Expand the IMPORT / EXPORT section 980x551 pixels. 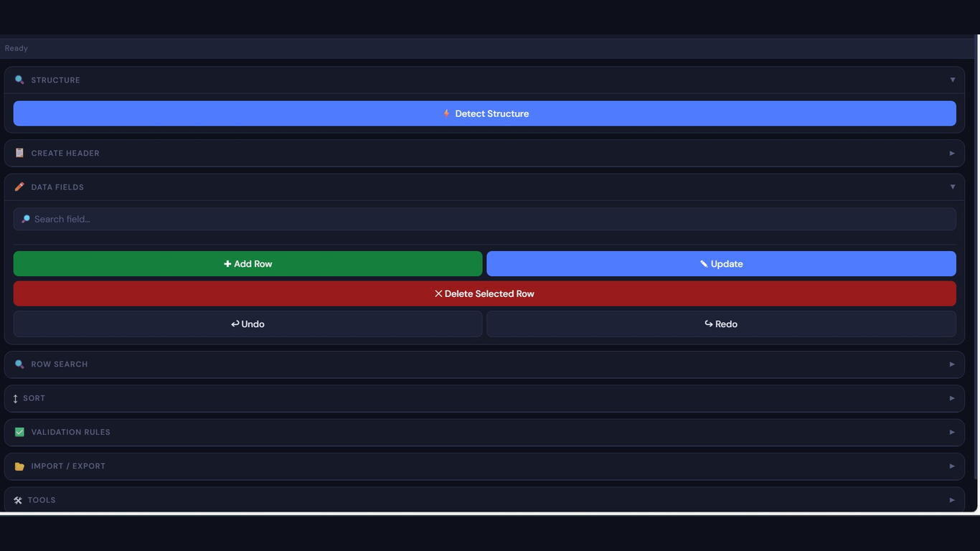pyautogui.click(x=953, y=466)
